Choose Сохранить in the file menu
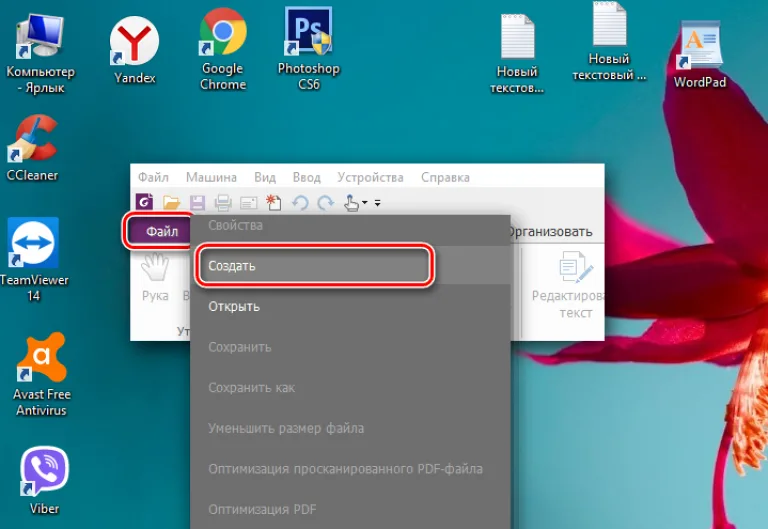The height and width of the screenshot is (529, 768). point(350,347)
